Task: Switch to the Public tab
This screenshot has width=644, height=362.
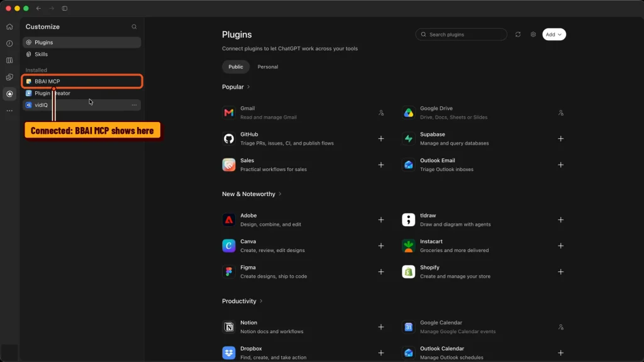Action: [x=236, y=67]
